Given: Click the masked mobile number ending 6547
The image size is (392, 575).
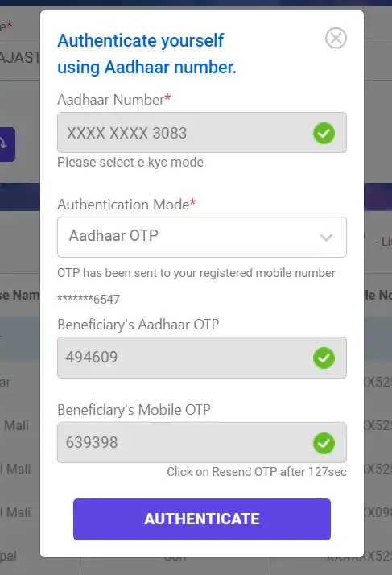Looking at the screenshot, I should tap(89, 300).
